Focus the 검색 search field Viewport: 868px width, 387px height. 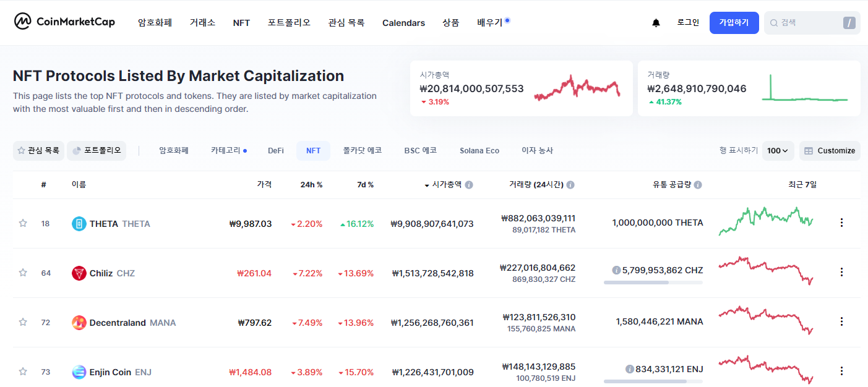point(812,23)
